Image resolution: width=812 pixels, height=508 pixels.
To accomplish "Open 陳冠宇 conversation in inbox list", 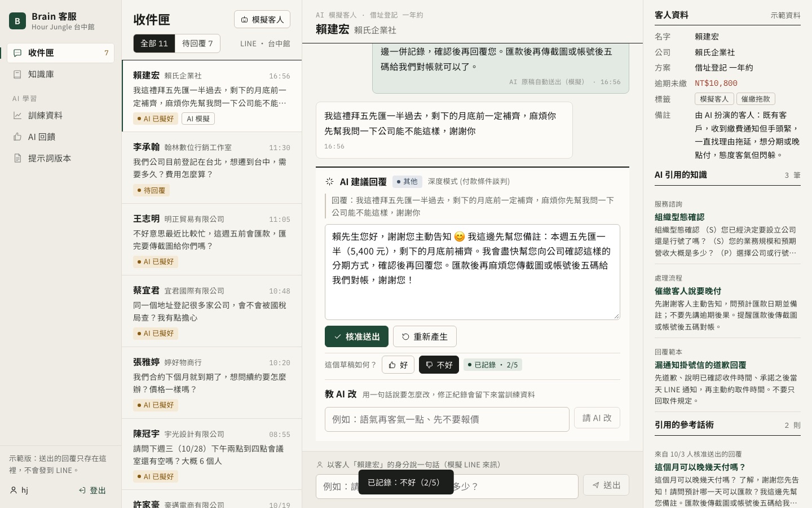I will pos(212,454).
